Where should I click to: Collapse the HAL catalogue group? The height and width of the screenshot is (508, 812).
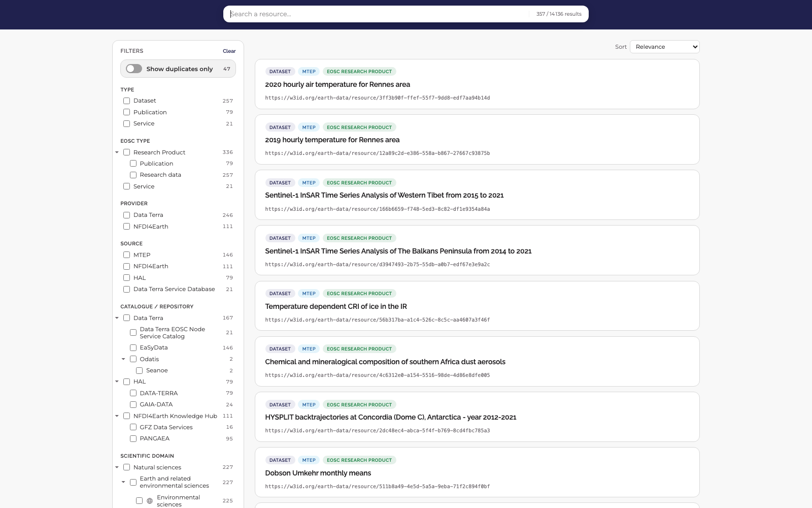point(117,382)
